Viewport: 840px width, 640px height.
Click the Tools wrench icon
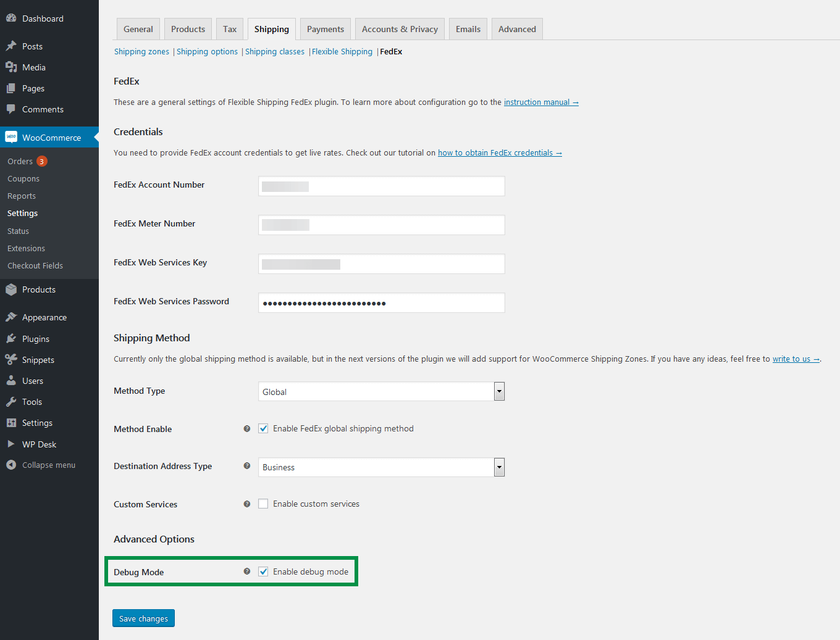pos(11,402)
